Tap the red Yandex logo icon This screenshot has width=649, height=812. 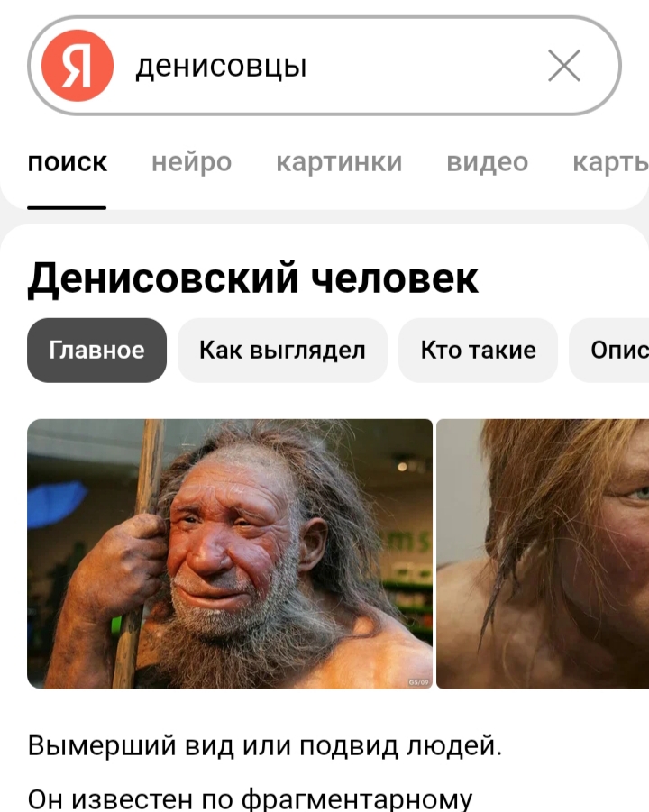(78, 65)
